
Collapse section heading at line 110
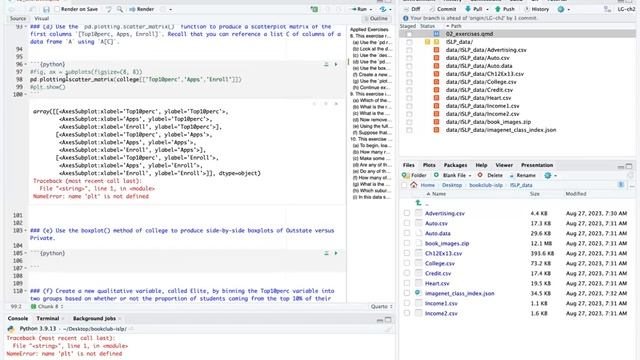25,291
